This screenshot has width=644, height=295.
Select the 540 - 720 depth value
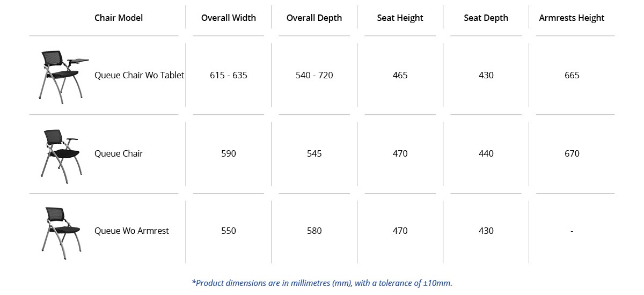point(314,75)
